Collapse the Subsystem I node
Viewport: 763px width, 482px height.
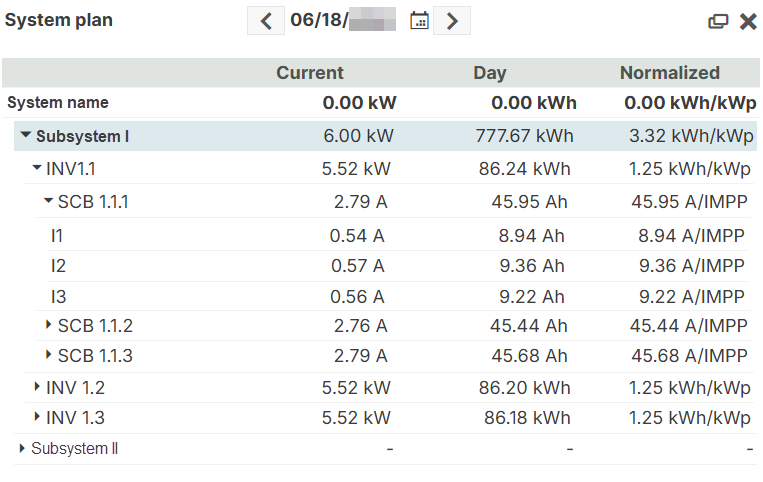click(26, 137)
